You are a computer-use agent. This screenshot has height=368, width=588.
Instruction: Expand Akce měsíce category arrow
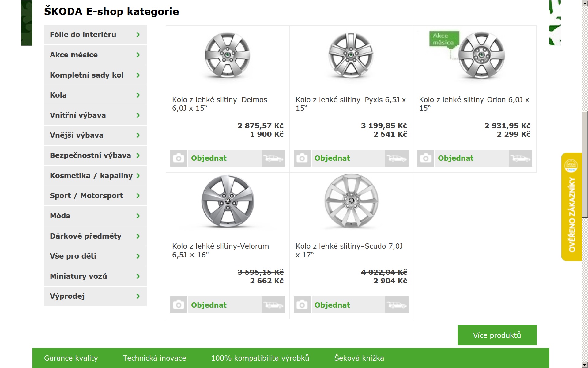click(138, 55)
